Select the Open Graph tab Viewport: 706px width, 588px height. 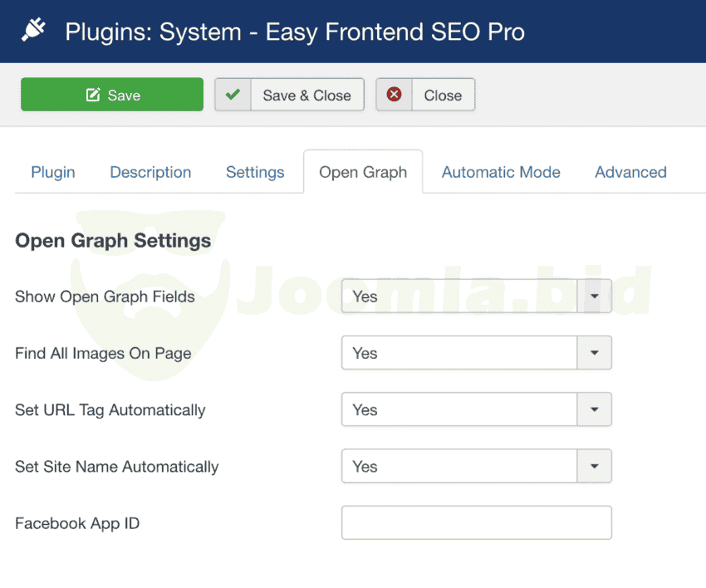click(x=363, y=172)
